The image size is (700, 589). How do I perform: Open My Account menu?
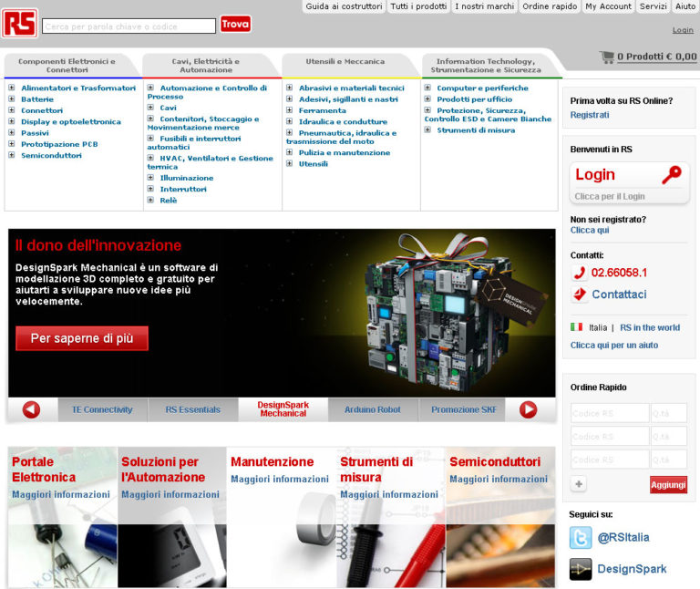609,6
